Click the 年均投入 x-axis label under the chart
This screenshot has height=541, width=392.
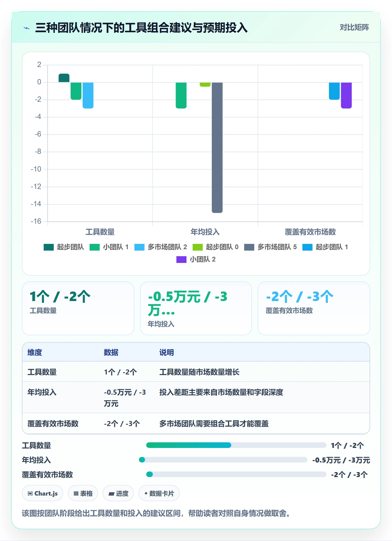point(205,232)
